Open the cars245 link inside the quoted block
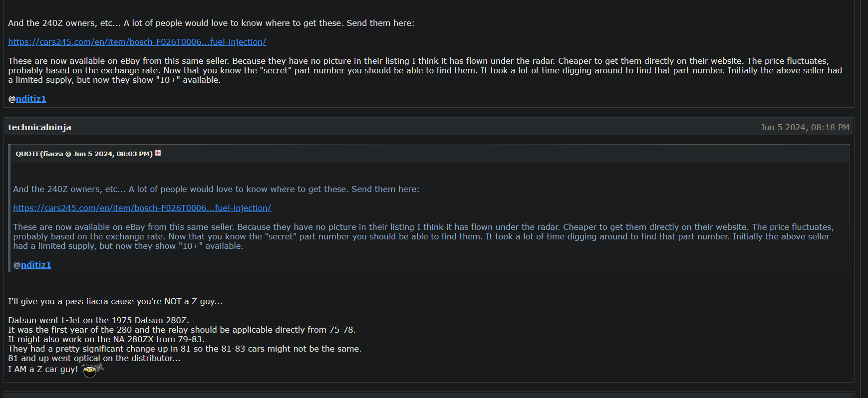 tap(142, 208)
